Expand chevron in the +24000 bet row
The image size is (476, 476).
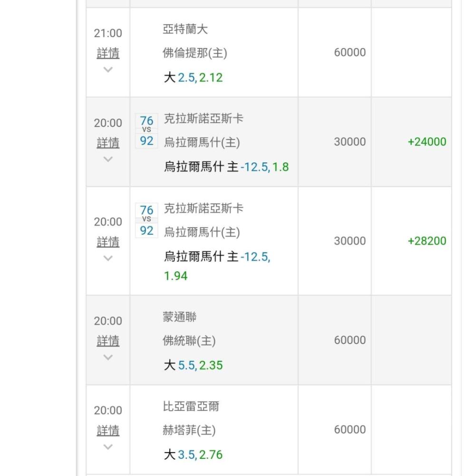click(x=108, y=159)
